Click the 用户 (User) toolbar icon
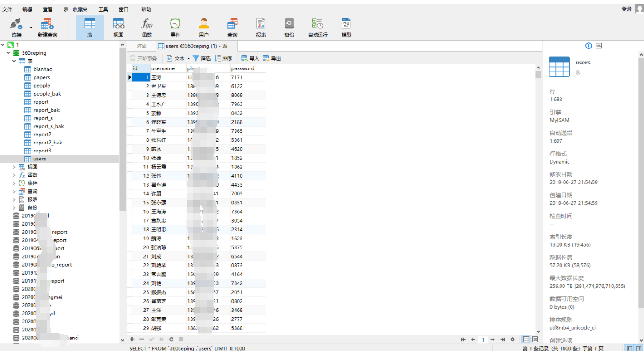This screenshot has height=351, width=644. pos(204,28)
